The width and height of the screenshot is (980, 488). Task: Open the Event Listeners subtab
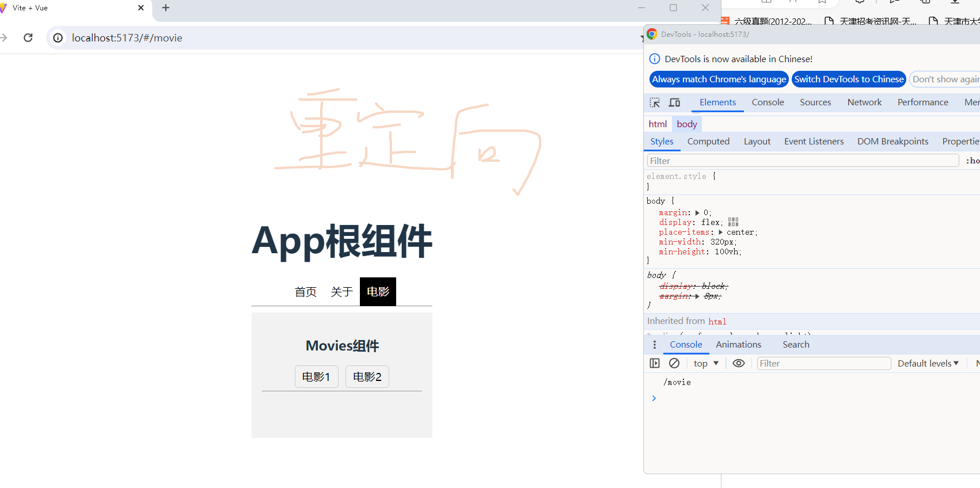814,142
